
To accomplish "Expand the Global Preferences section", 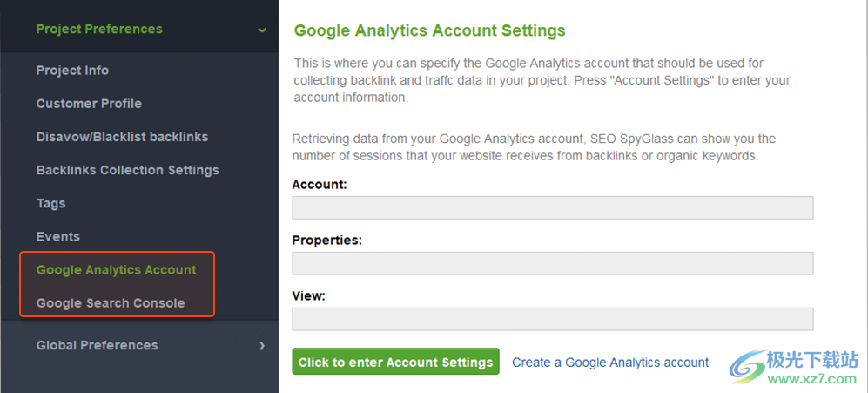I will click(97, 345).
